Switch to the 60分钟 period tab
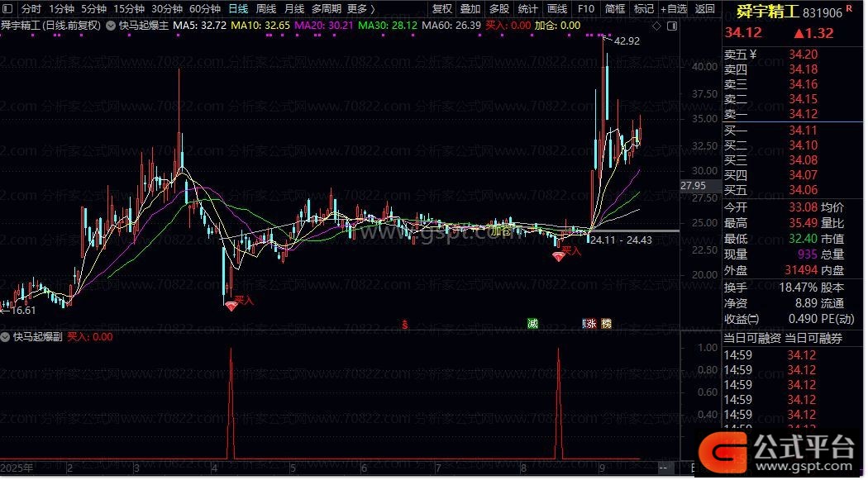The width and height of the screenshot is (868, 480). [x=205, y=9]
